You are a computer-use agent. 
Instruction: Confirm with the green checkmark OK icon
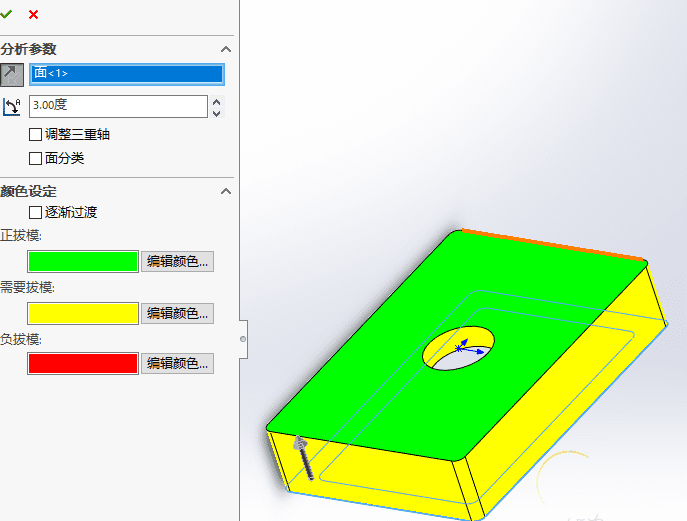point(6,14)
